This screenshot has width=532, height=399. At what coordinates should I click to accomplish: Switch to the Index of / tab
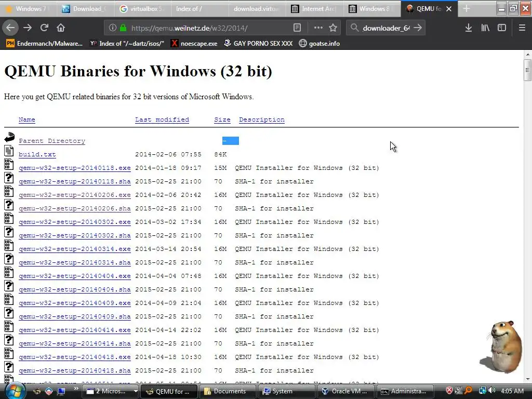click(x=199, y=9)
